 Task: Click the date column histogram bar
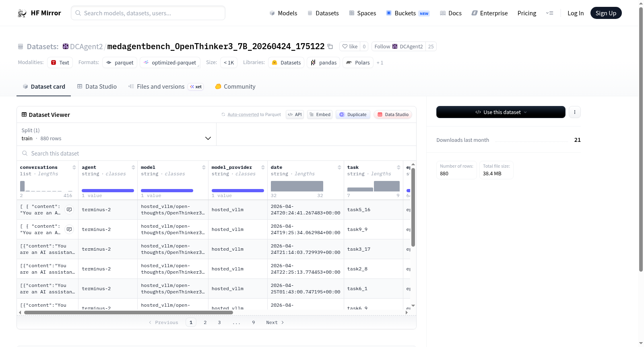(297, 186)
